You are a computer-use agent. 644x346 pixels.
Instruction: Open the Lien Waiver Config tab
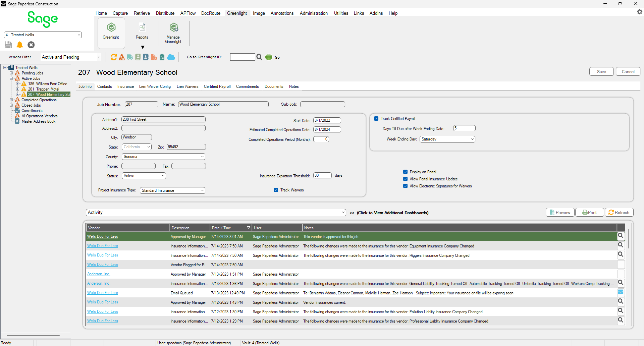point(155,86)
